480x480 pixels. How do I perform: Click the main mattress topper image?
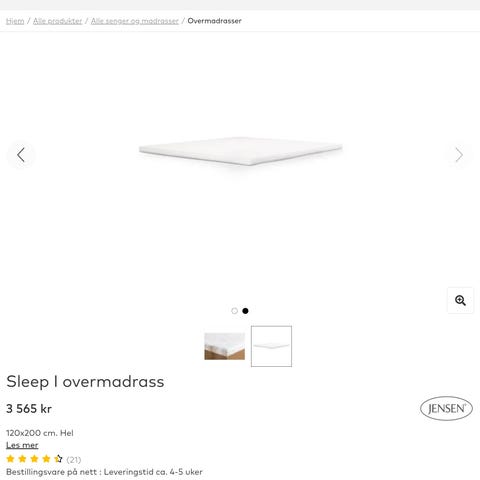click(240, 152)
